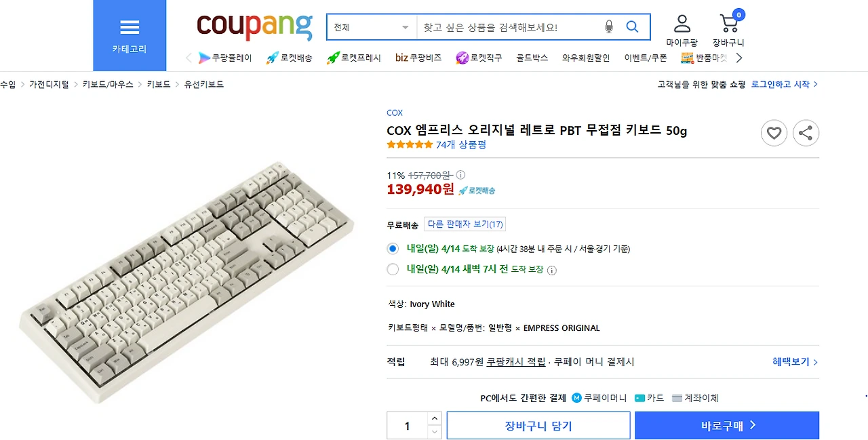The image size is (868, 440).
Task: Open the 카테고리 hamburger menu
Action: [129, 27]
